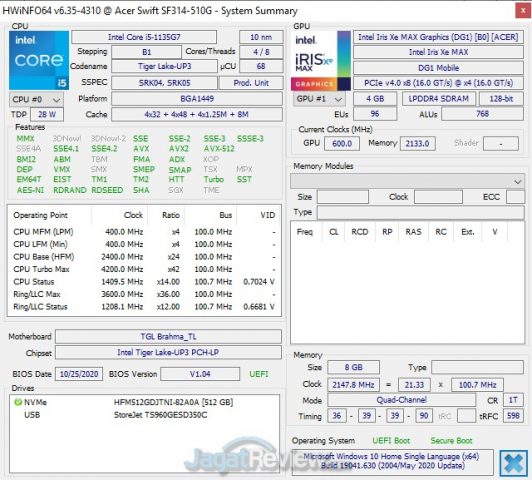This screenshot has height=480, width=532.
Task: Click the green NVMe drive status icon
Action: 18,402
